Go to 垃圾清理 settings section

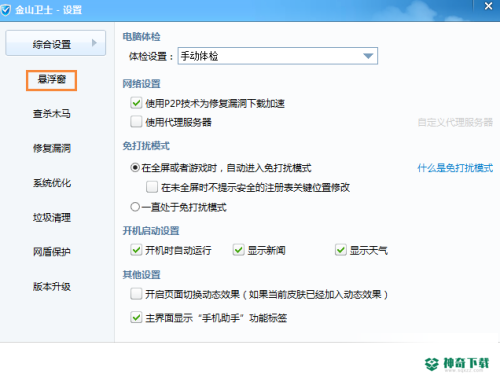point(52,218)
